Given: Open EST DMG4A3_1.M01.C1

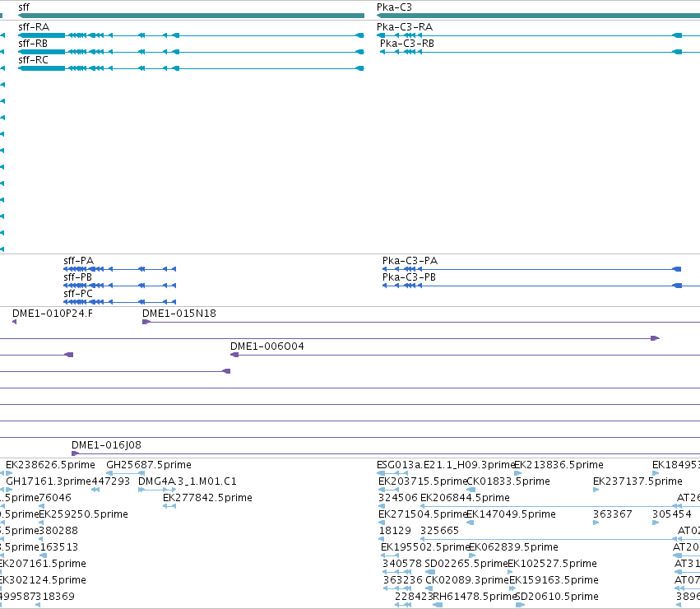Looking at the screenshot, I should pos(187,481).
